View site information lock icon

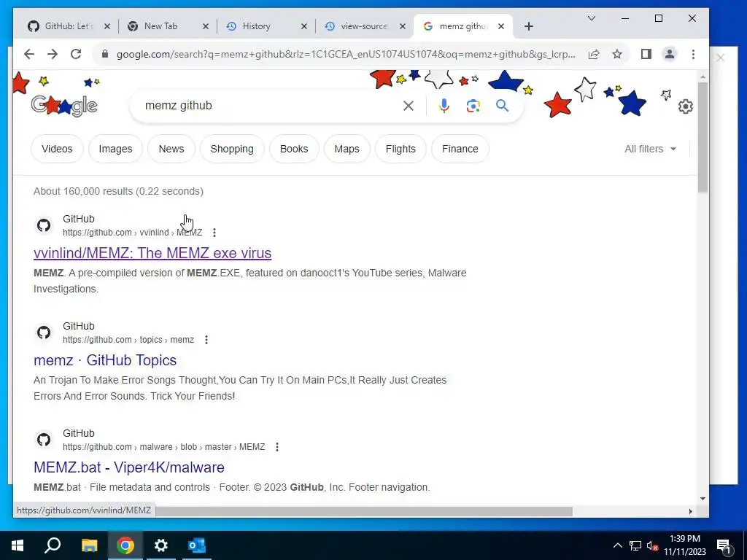105,54
